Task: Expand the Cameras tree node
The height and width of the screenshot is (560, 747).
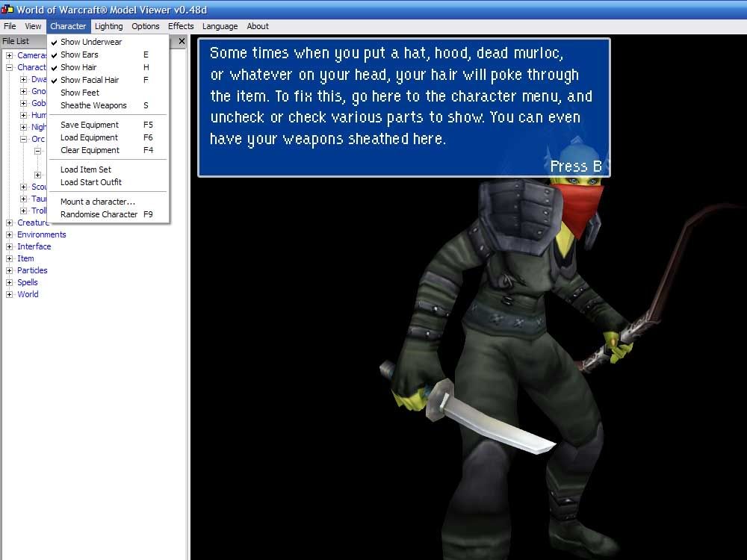Action: coord(9,55)
